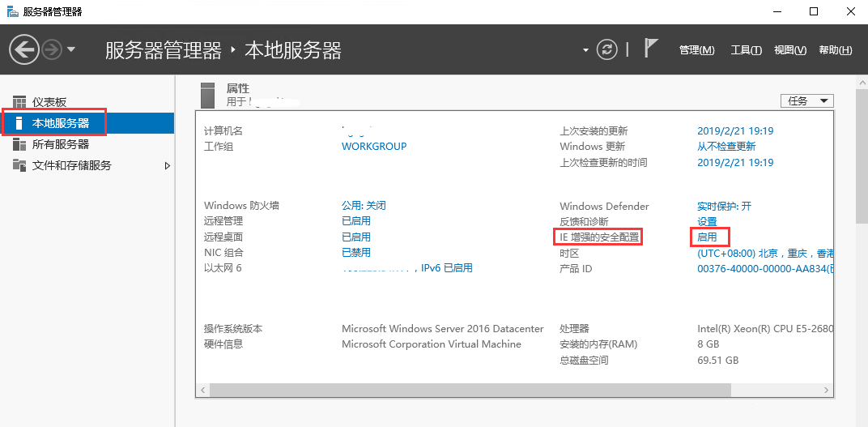This screenshot has height=427, width=868.
Task: Expand the 文件和存储服务 arrow
Action: (167, 165)
